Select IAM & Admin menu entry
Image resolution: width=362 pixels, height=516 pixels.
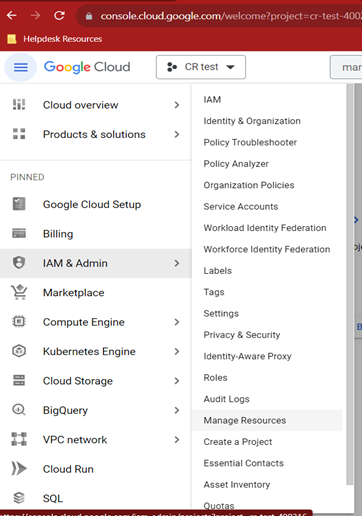(x=96, y=263)
